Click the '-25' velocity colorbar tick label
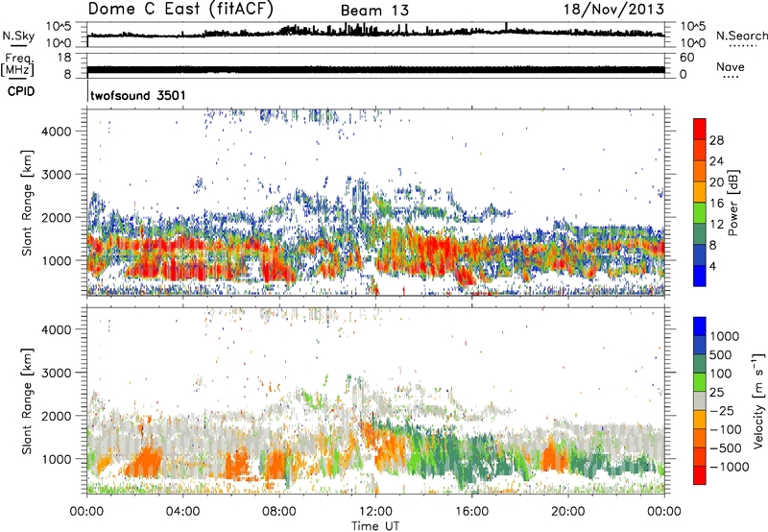Screen dimensions: 768x532 722,410
